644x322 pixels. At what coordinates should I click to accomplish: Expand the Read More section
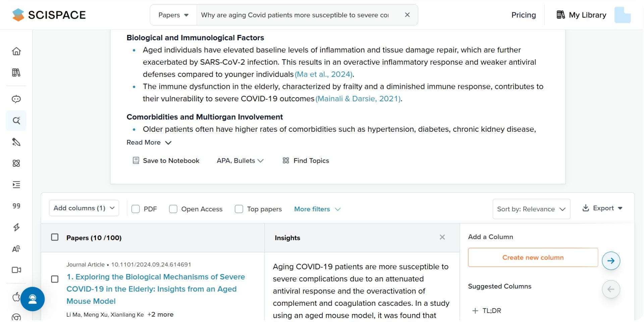[149, 142]
